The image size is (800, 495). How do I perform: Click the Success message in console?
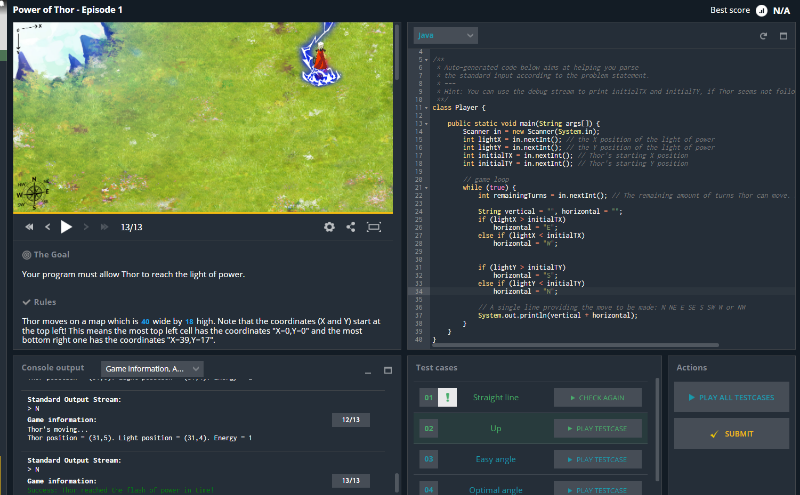[x=120, y=490]
